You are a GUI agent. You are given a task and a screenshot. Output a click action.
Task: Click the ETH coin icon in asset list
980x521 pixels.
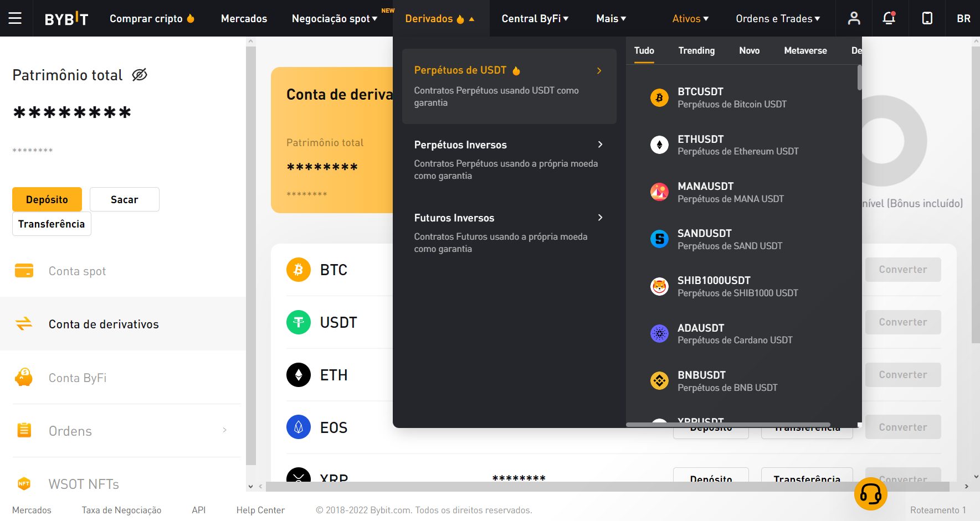pyautogui.click(x=299, y=375)
